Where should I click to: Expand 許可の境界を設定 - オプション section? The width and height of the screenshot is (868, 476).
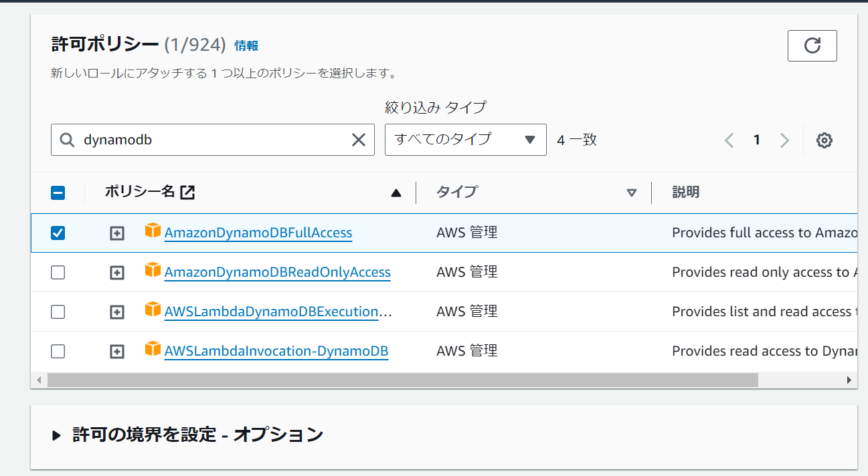[x=187, y=435]
